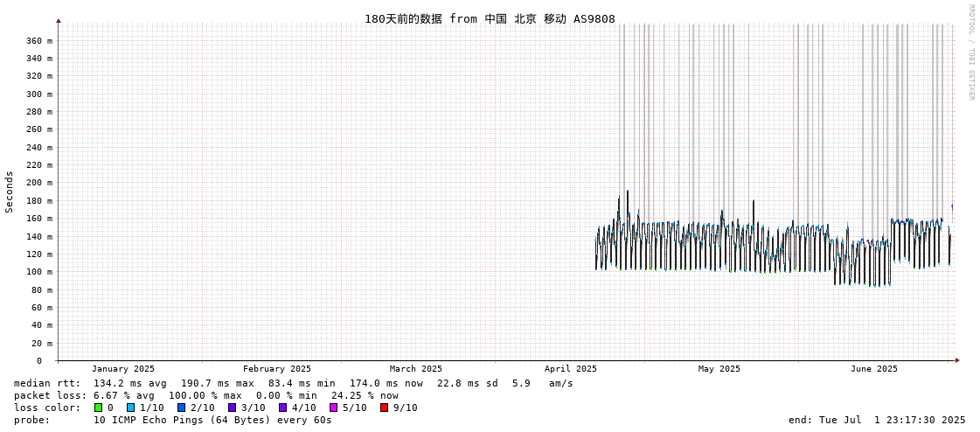Click the 'Seconds' y-axis label

pos(10,192)
